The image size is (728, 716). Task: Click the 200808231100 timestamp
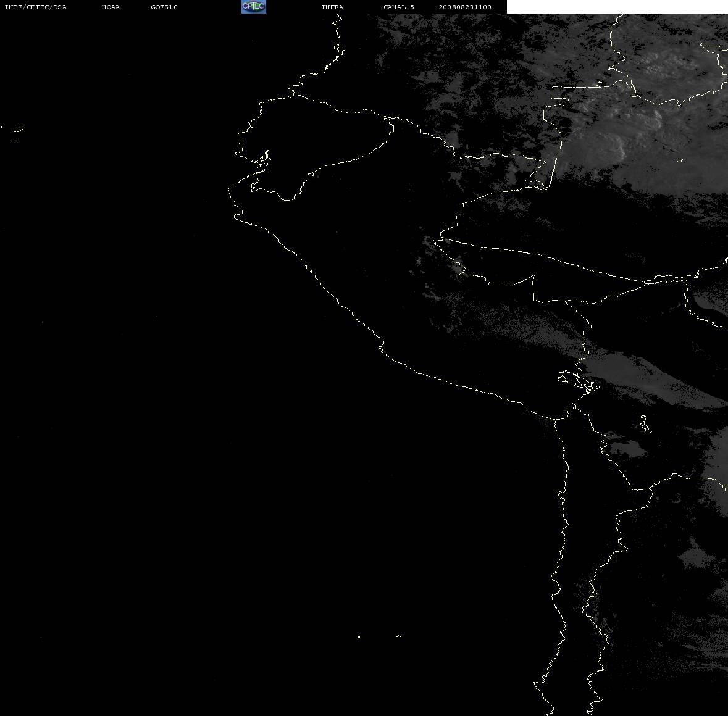click(x=465, y=7)
